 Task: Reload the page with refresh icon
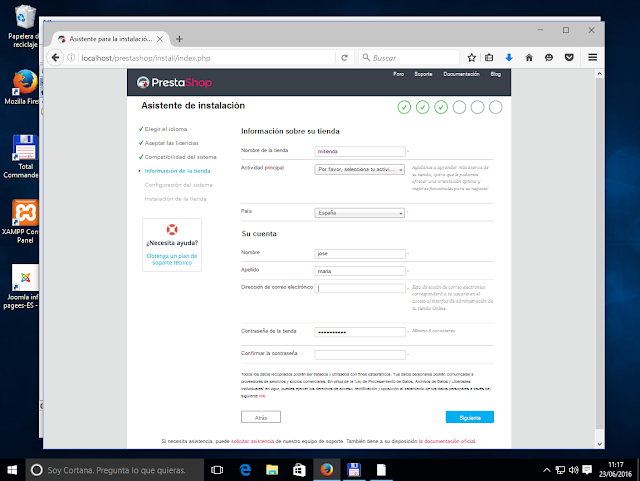click(344, 58)
